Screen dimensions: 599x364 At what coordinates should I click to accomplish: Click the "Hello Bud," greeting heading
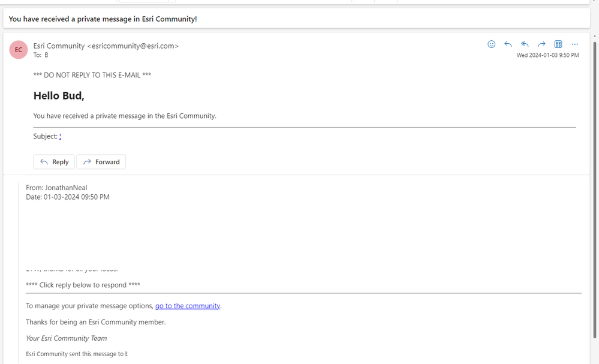tap(59, 95)
